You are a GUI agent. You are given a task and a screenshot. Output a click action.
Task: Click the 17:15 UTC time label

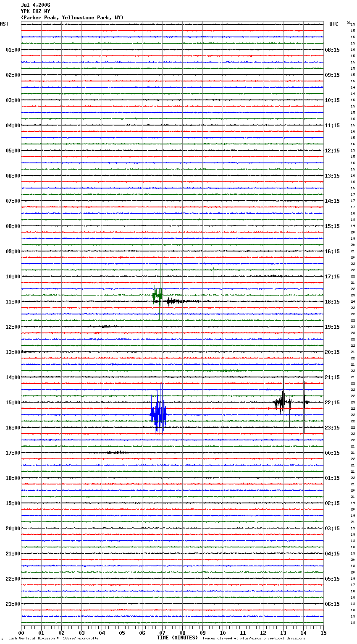[332, 277]
